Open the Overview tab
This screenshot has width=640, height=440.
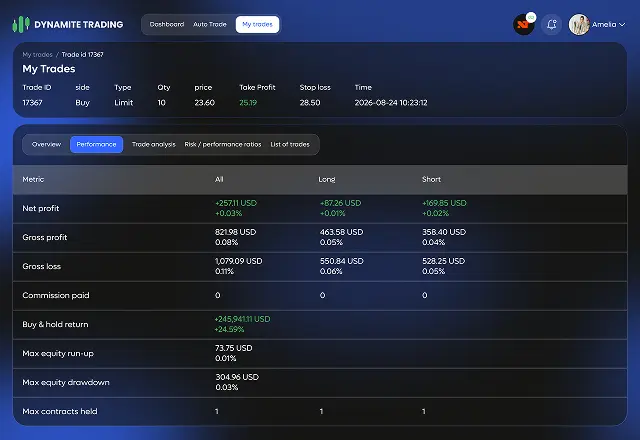(x=46, y=144)
